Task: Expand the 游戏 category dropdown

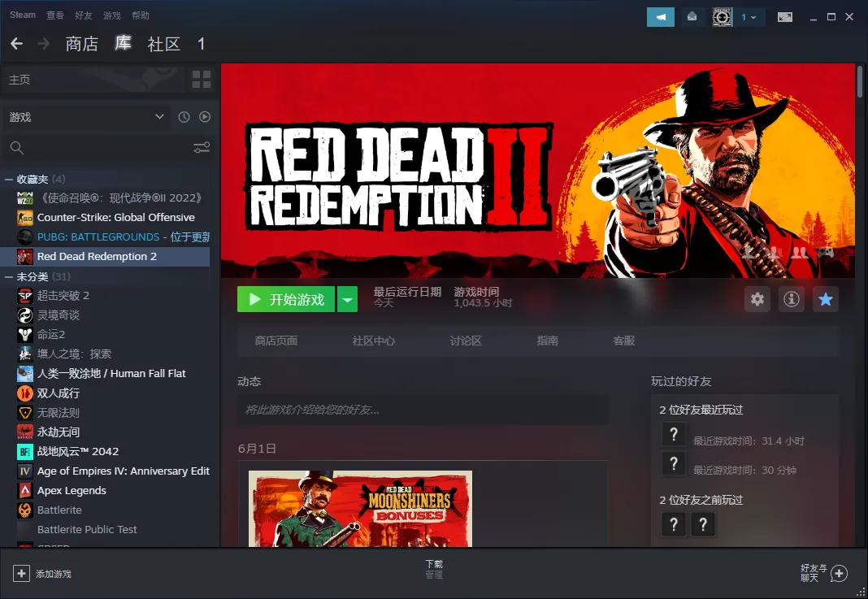Action: [159, 117]
